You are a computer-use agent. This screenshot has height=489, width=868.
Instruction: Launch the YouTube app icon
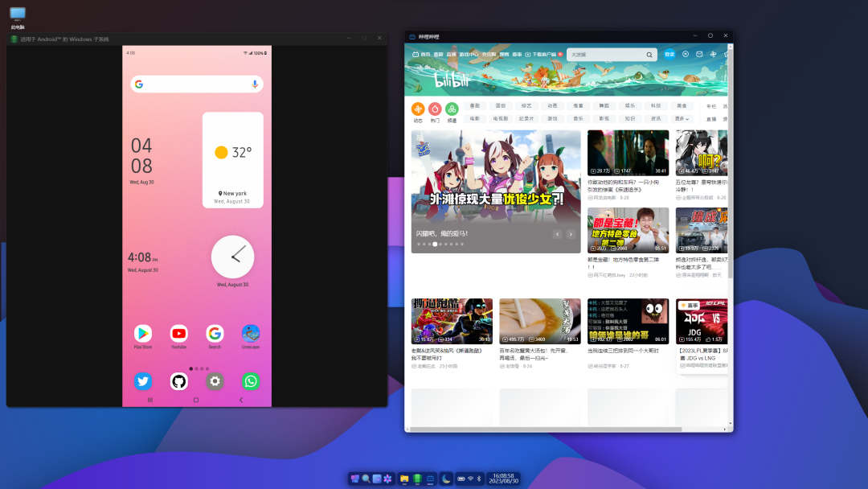coord(178,334)
